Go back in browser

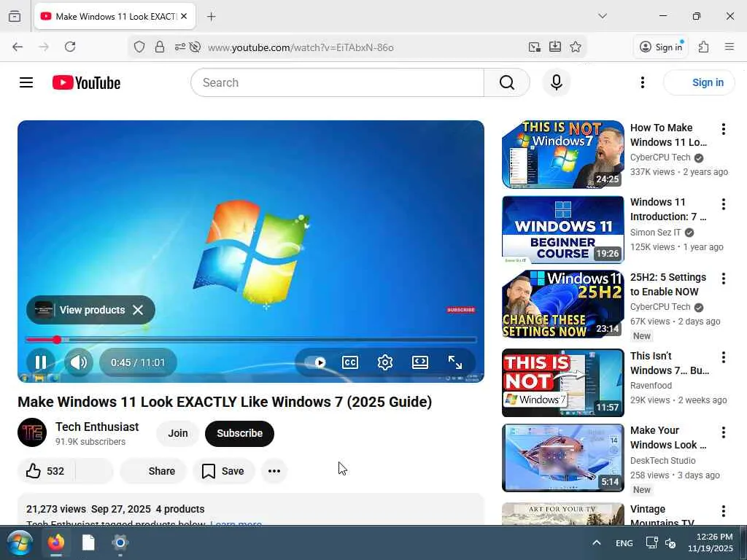(x=18, y=47)
